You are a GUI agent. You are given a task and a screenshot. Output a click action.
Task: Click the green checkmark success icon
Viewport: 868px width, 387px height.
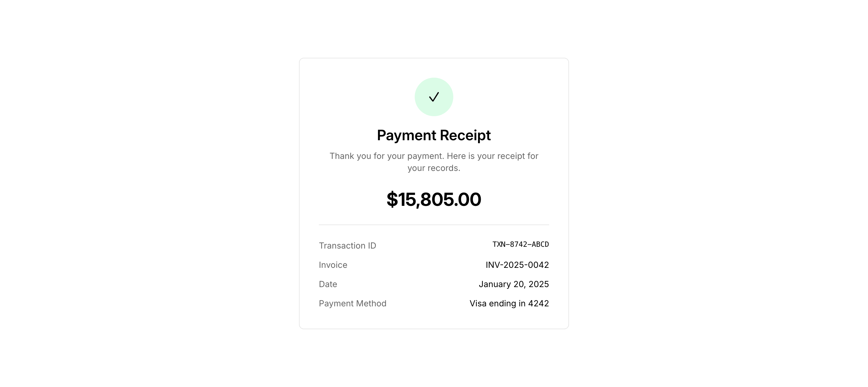coord(434,97)
